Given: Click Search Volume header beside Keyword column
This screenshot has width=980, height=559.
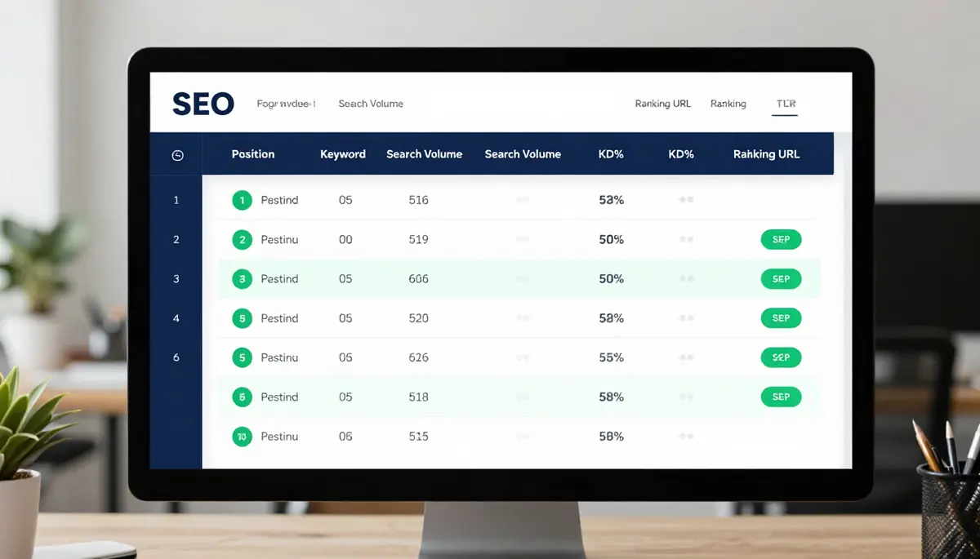Looking at the screenshot, I should [425, 154].
